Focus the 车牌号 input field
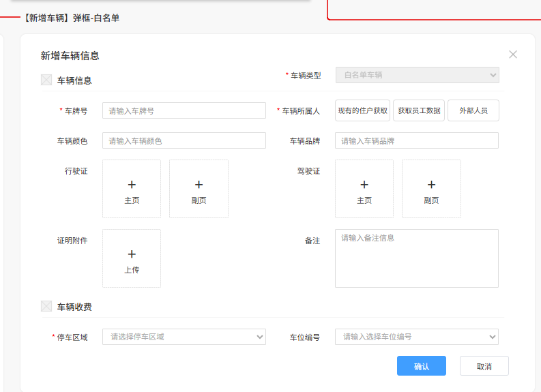541x392 pixels. [x=184, y=111]
